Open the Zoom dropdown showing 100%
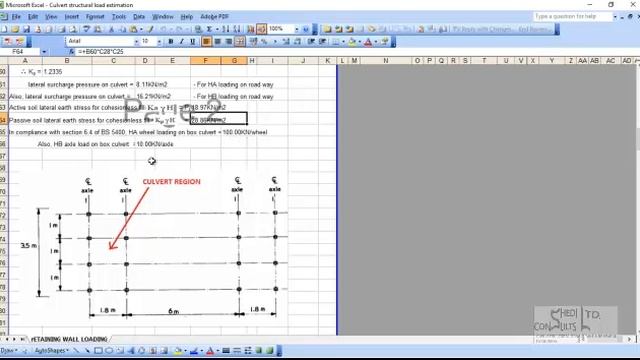 pyautogui.click(x=297, y=29)
